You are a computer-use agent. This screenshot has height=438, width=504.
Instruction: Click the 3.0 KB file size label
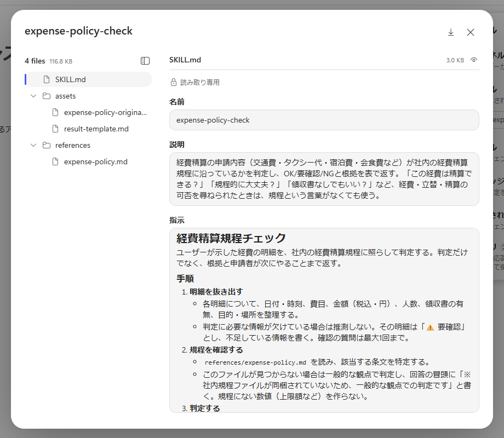(x=455, y=60)
